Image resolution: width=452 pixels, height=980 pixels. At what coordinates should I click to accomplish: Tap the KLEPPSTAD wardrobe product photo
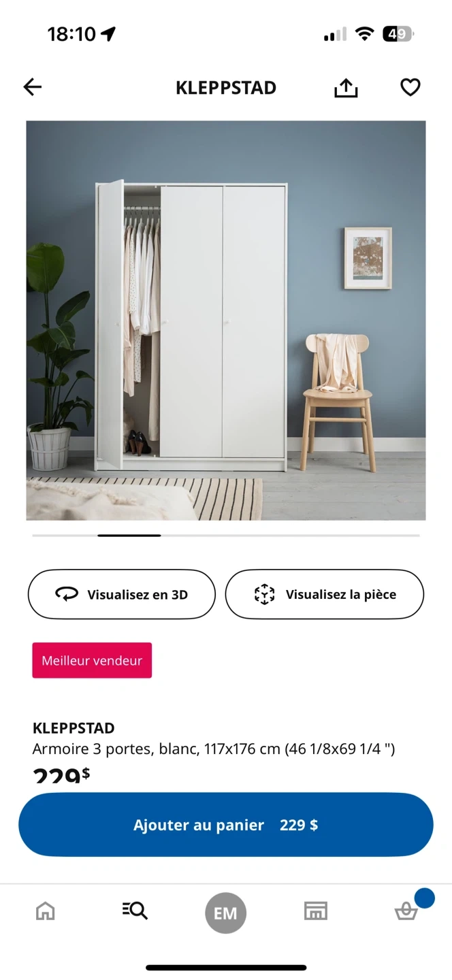tap(226, 321)
